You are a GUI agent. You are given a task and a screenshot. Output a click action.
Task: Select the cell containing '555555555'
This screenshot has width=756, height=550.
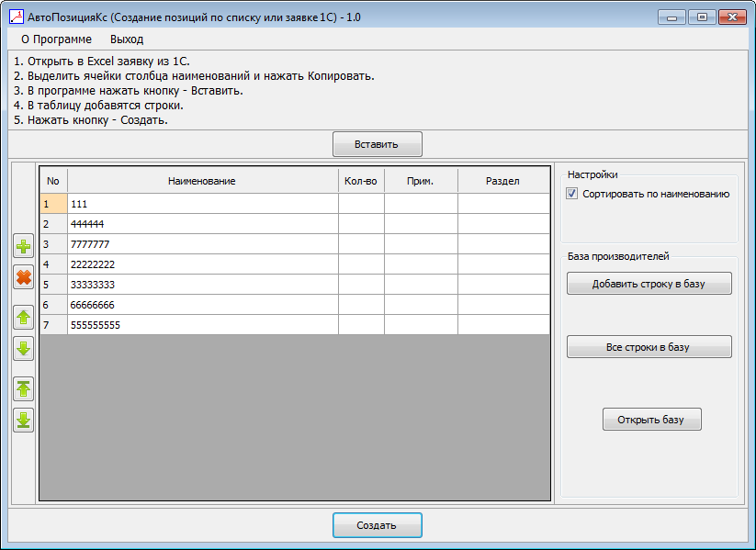click(x=203, y=325)
